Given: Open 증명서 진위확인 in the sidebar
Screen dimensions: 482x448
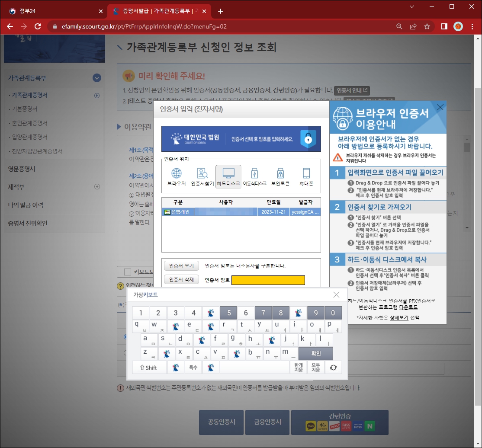Looking at the screenshot, I should tap(28, 223).
